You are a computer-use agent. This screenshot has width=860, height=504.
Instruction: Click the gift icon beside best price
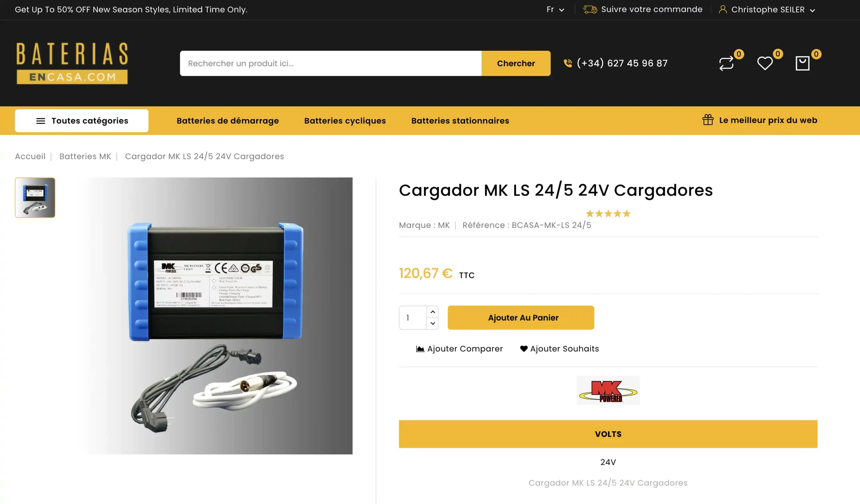pos(708,120)
